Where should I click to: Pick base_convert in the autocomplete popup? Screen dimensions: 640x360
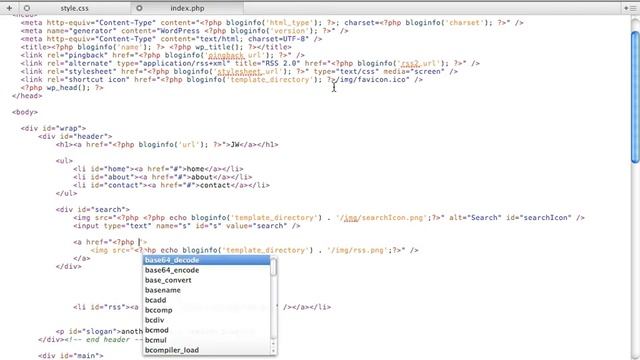click(206, 280)
